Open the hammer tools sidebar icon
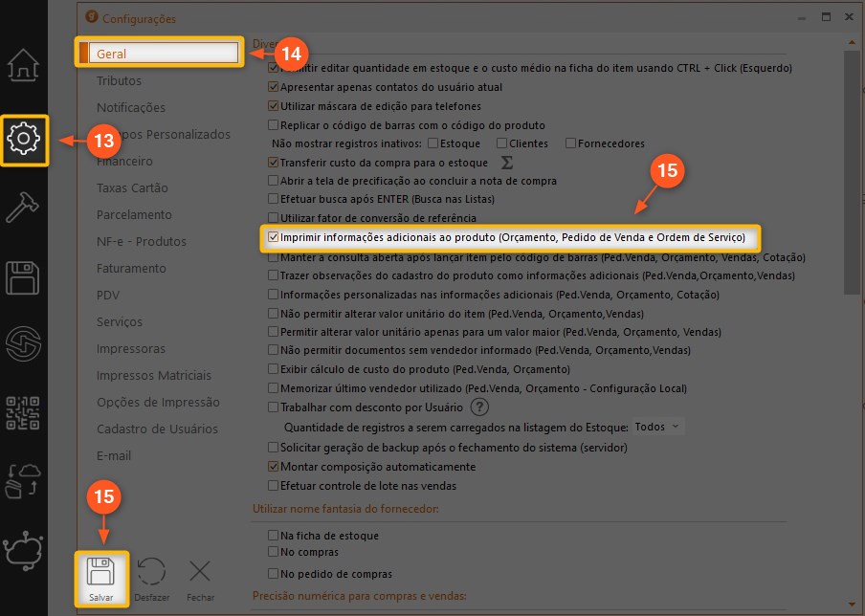Viewport: 865px width, 616px height. pyautogui.click(x=23, y=206)
